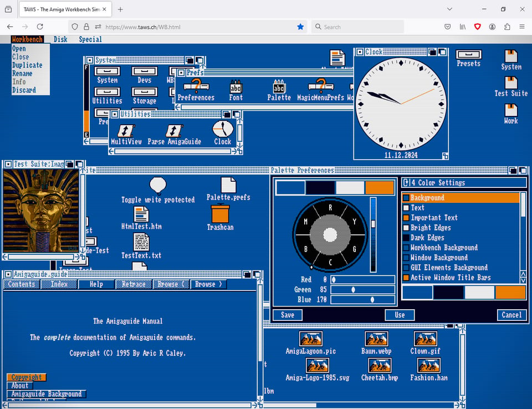Open the Presets drawer icon
This screenshot has height=409, width=532.
click(x=469, y=58)
